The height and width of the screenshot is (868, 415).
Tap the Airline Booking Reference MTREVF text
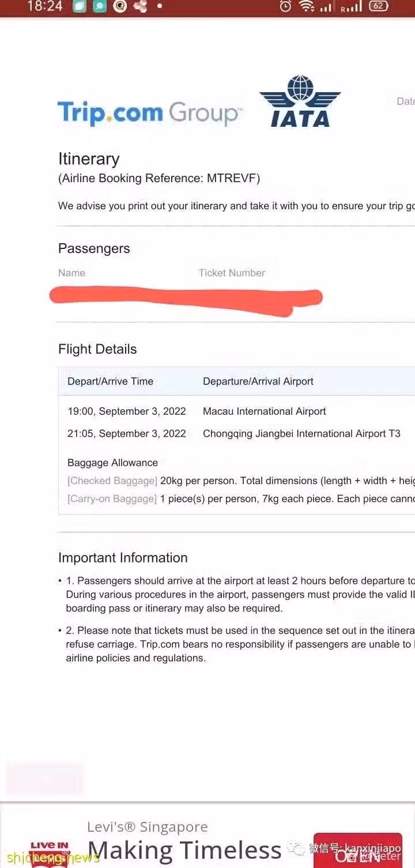(x=159, y=179)
